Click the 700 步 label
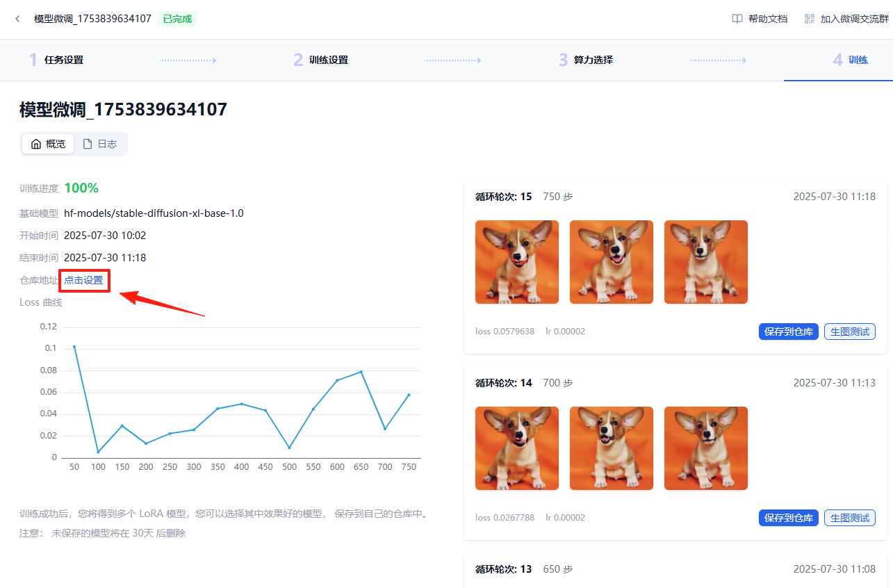This screenshot has width=893, height=588. click(x=558, y=383)
